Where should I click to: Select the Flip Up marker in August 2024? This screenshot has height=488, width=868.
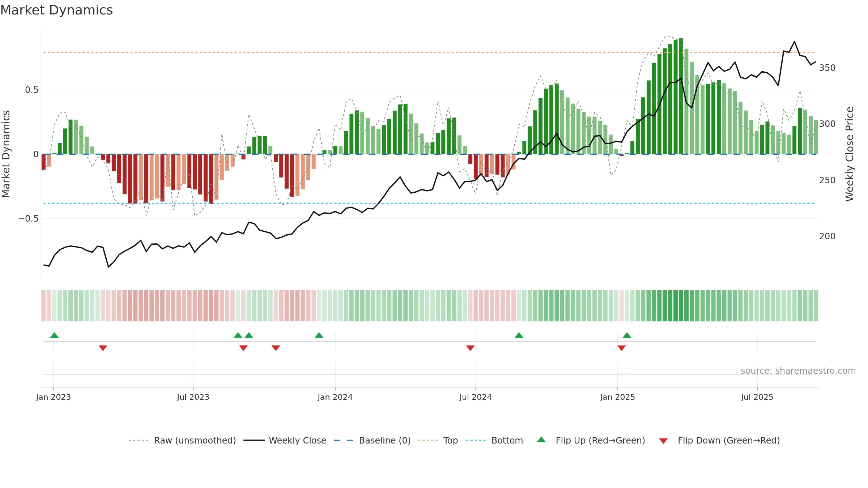[x=519, y=335]
